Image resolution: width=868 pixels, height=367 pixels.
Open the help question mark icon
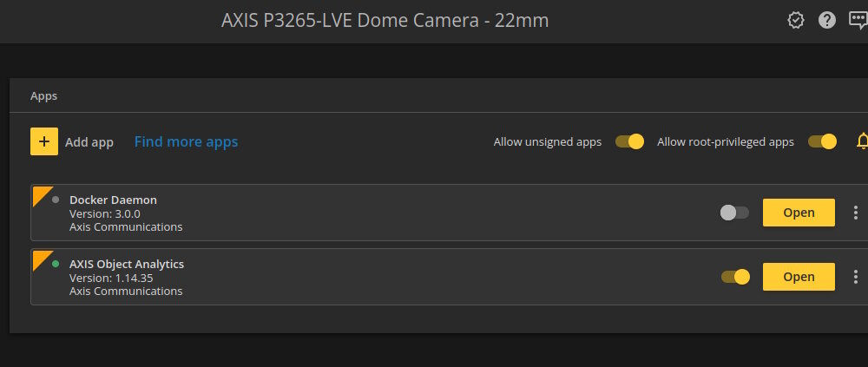827,21
